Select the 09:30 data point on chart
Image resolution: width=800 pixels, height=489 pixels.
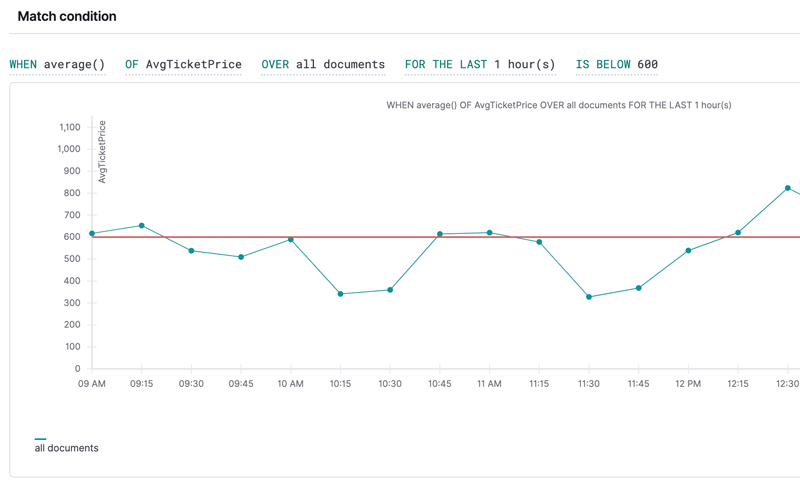point(191,251)
